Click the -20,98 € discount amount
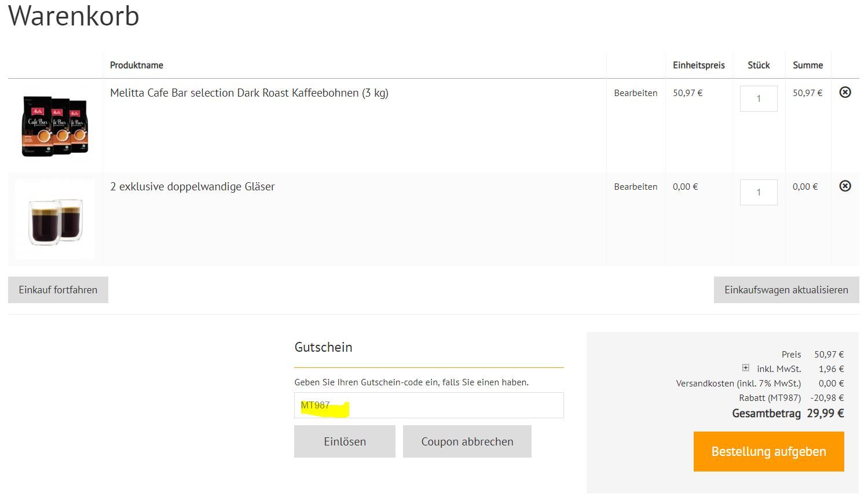Image resolution: width=868 pixels, height=501 pixels. [x=827, y=397]
